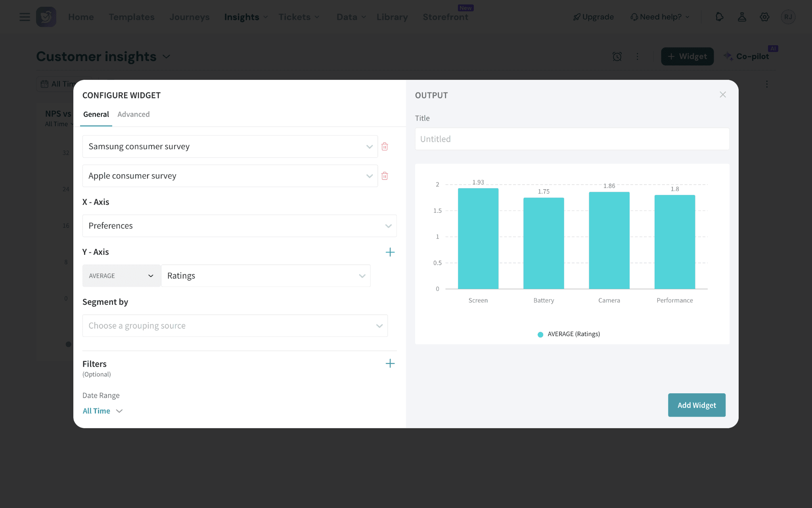Expand the Samsung consumer survey dropdown
Screen dimensions: 812x508
coord(230,146)
